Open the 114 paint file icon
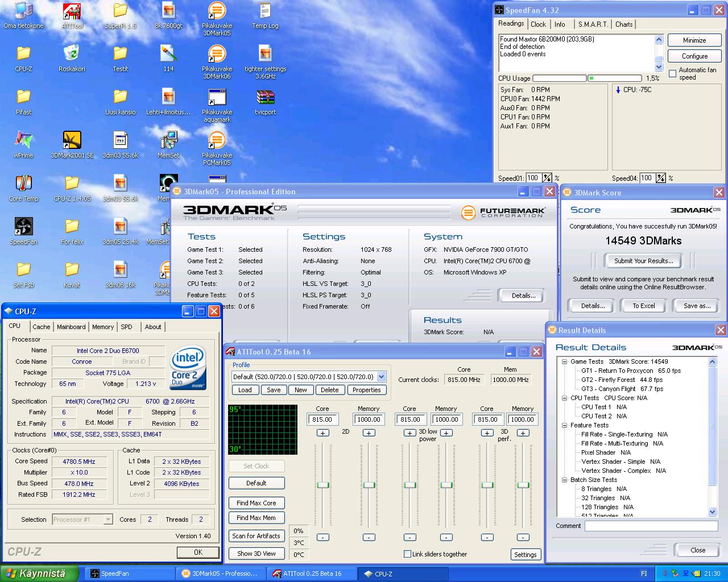This screenshot has height=582, width=728. click(x=168, y=59)
